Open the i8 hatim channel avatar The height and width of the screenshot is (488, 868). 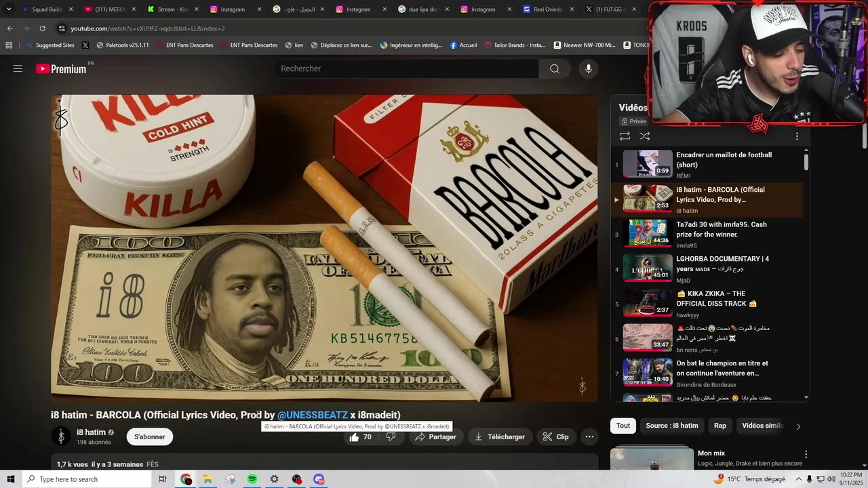tap(61, 437)
